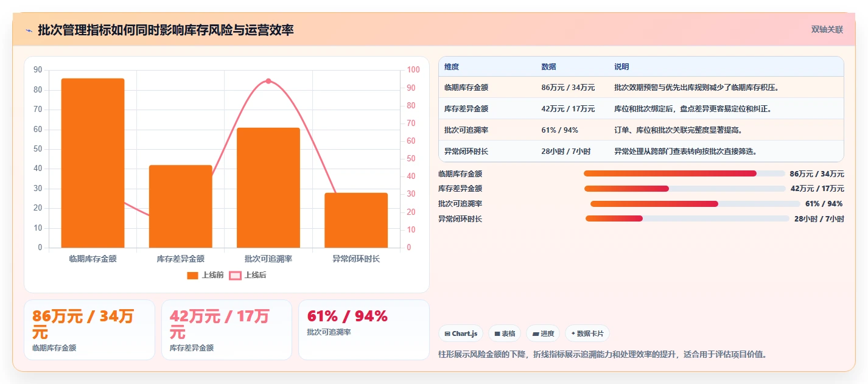Click the 异常闭环时长 progress bar
The width and height of the screenshot is (868, 384).
(x=687, y=218)
